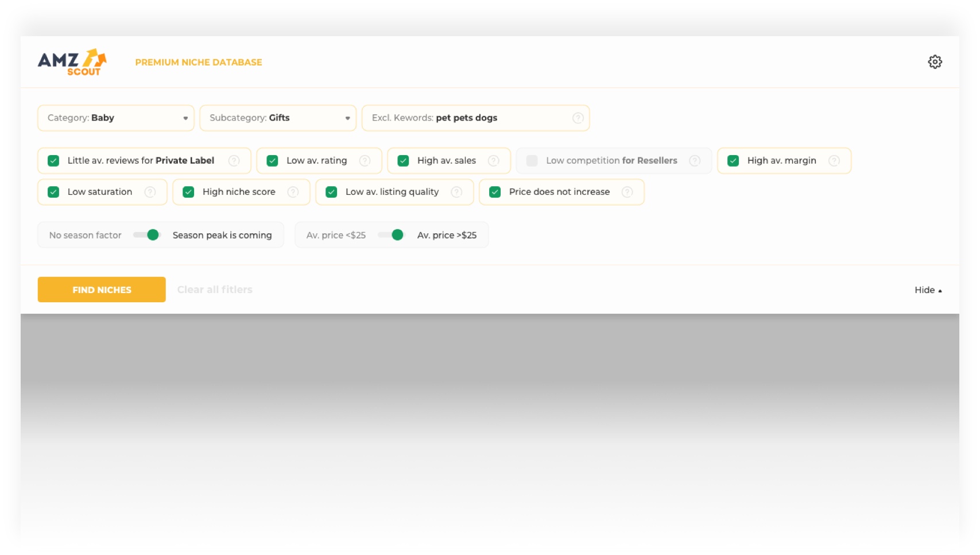Click help icon beside High niche score
The width and height of the screenshot is (980, 555).
pyautogui.click(x=293, y=192)
